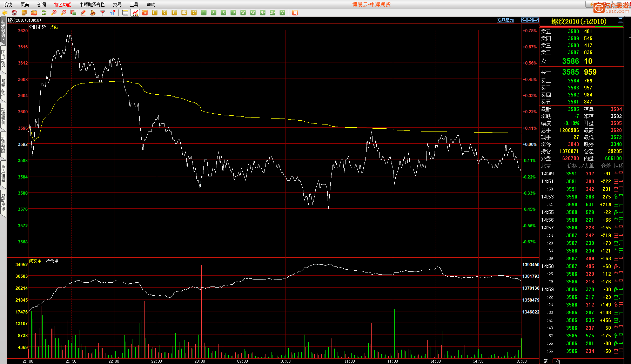Open the 页面 menu
This screenshot has width=631, height=364.
[x=25, y=5]
